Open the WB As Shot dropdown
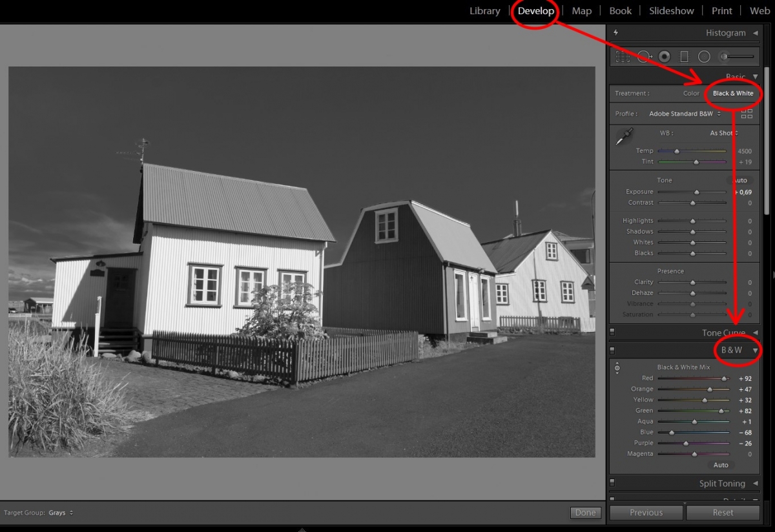The image size is (775, 532). [723, 133]
